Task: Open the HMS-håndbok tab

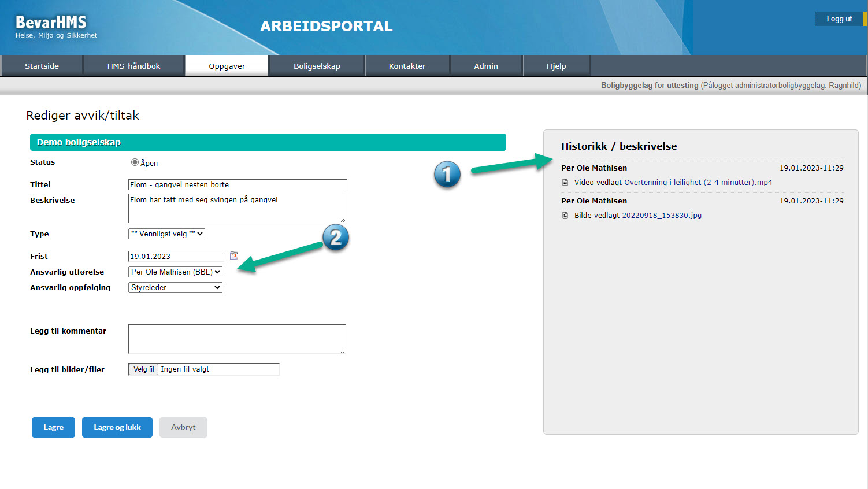Action: click(133, 66)
